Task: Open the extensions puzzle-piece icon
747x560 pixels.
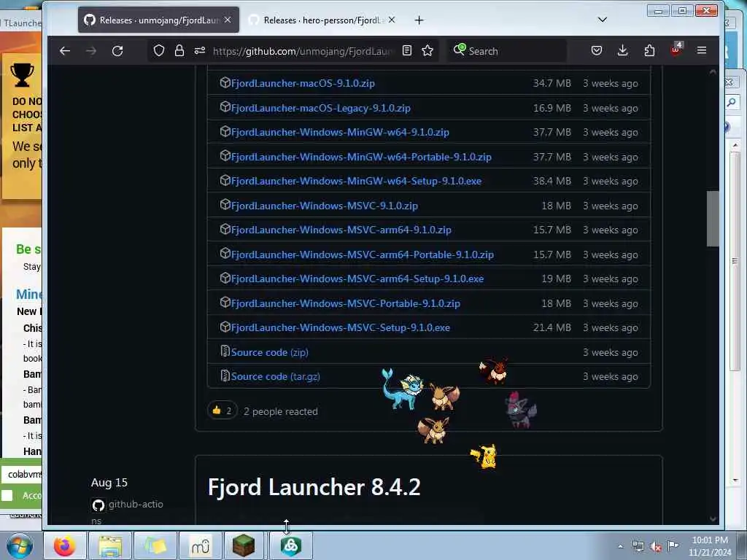Action: pyautogui.click(x=649, y=50)
